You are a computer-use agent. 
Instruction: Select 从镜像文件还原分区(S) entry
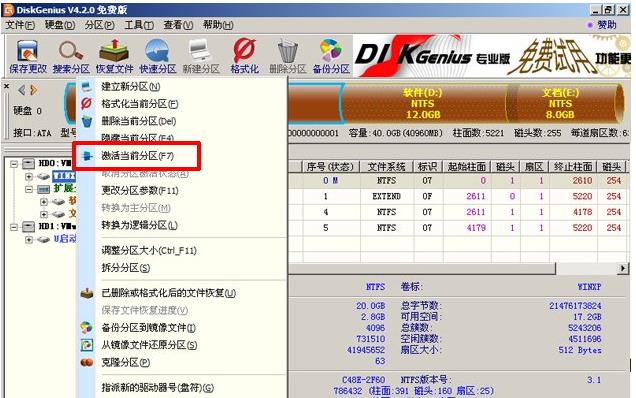(x=183, y=345)
